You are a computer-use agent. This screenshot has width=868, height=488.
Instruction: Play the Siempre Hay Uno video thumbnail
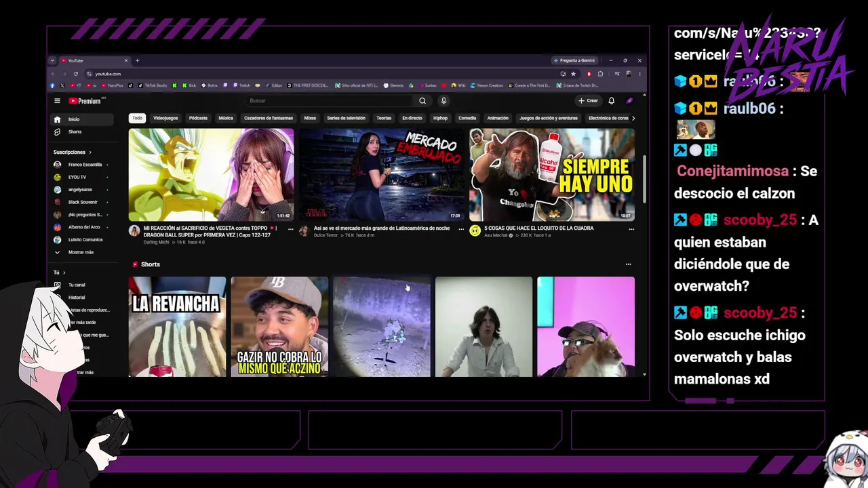[x=552, y=175]
